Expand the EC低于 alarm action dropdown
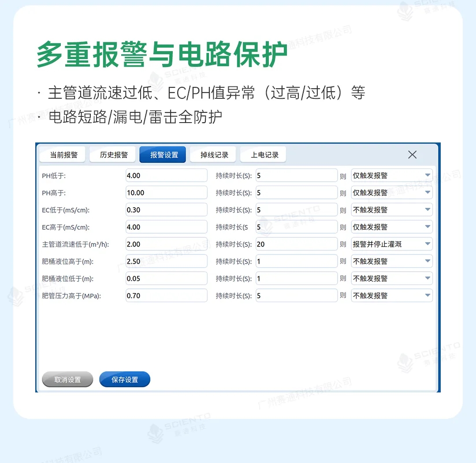The height and width of the screenshot is (463, 476). tap(391, 210)
